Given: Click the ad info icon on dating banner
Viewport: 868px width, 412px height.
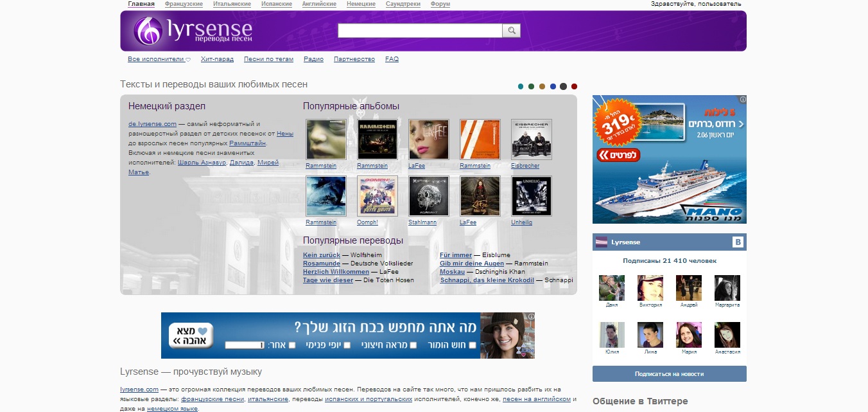Looking at the screenshot, I should 531,317.
